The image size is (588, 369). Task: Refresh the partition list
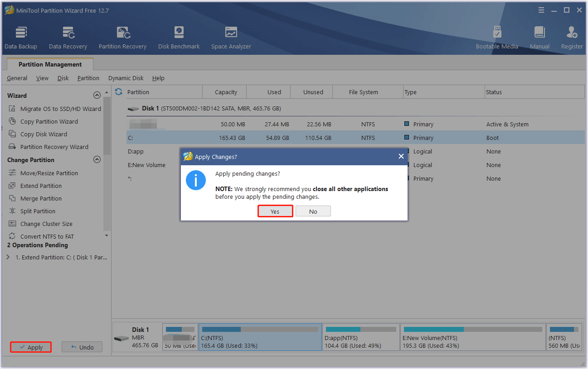pyautogui.click(x=118, y=91)
